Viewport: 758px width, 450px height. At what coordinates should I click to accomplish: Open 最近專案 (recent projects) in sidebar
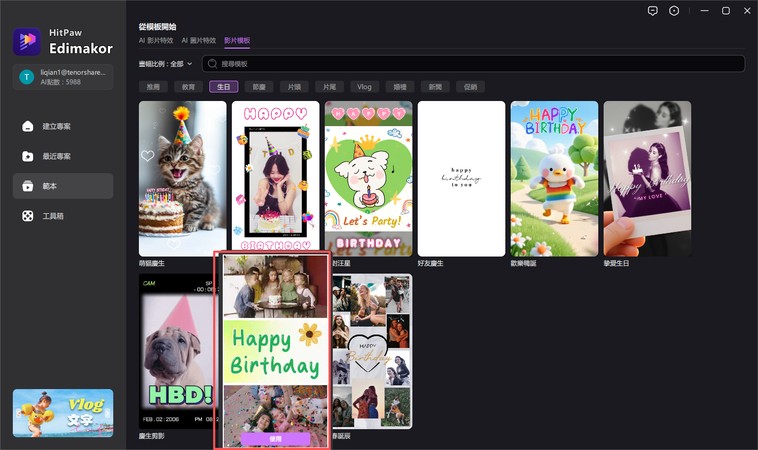click(x=63, y=156)
